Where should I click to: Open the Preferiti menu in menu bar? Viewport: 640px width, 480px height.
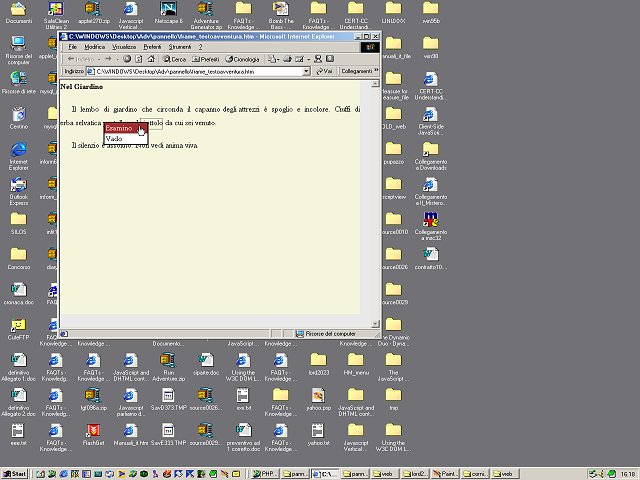tap(152, 47)
